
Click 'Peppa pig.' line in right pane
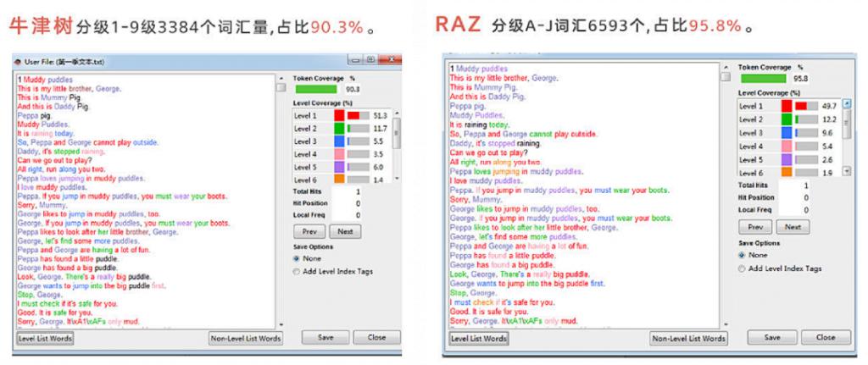pos(468,106)
